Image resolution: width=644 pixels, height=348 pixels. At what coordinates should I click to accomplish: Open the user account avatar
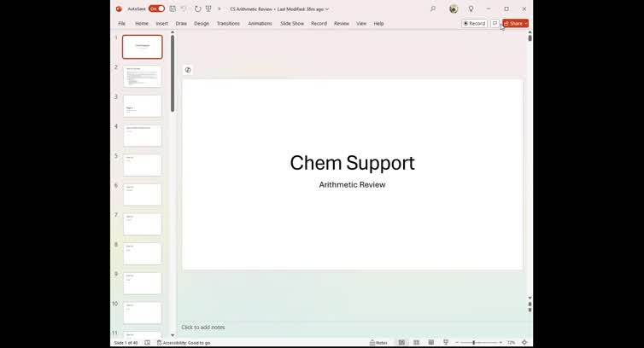pyautogui.click(x=454, y=9)
